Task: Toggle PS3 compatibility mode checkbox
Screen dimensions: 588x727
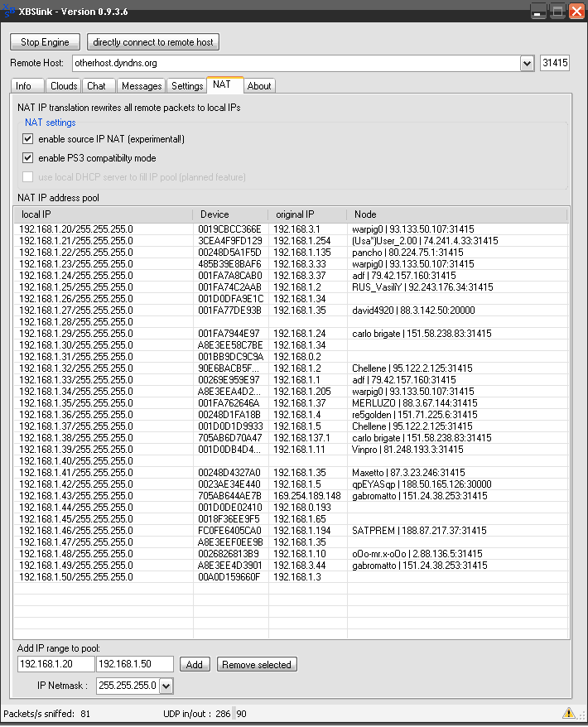Action: click(x=28, y=158)
